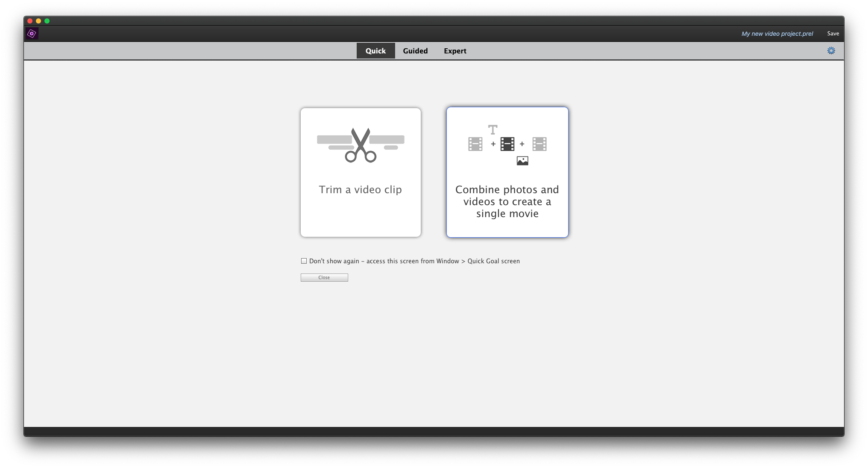
Task: Select Trim a video clip label
Action: (360, 189)
